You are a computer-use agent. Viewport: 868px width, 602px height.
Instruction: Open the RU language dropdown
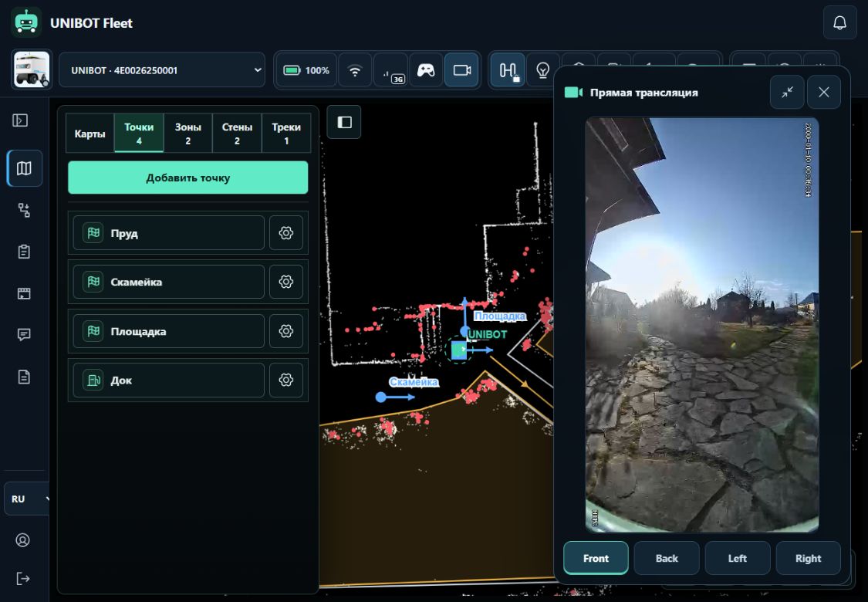click(28, 499)
